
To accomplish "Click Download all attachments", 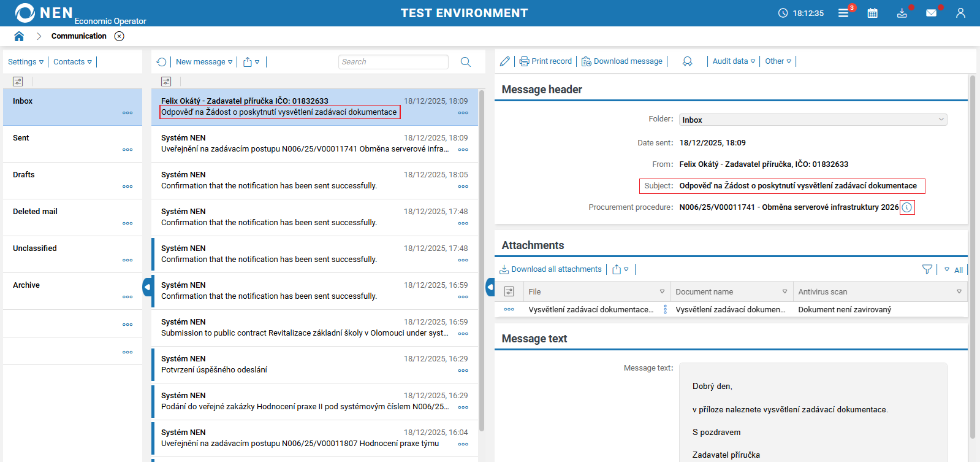I will pyautogui.click(x=550, y=269).
